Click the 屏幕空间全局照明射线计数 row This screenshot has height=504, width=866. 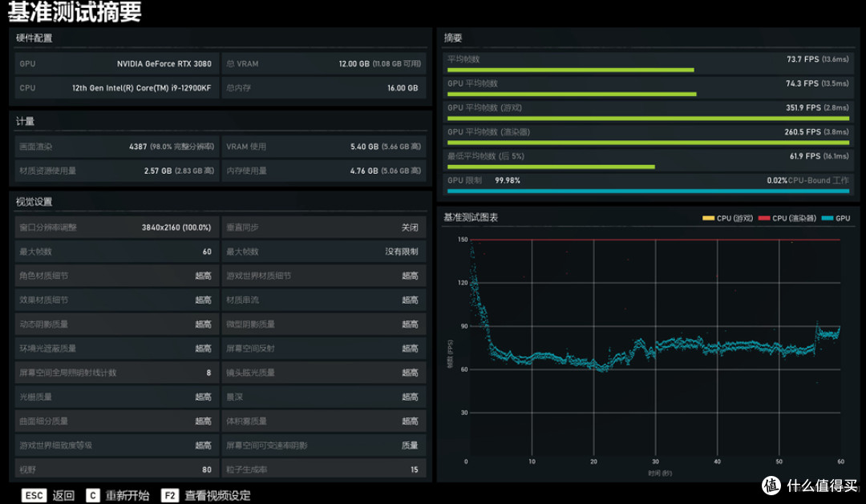coord(116,373)
